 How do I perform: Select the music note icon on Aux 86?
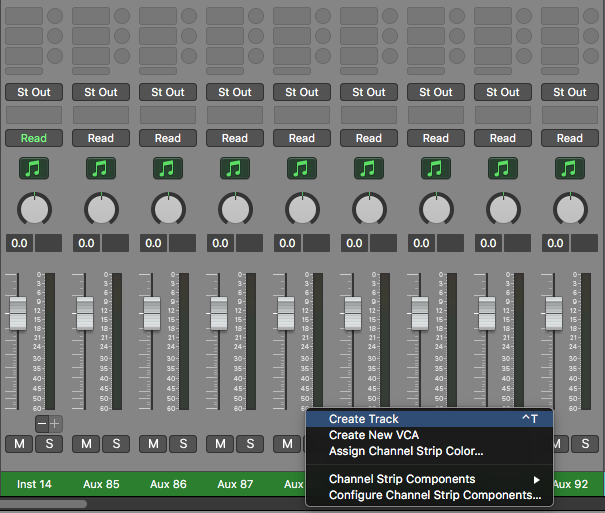(x=168, y=169)
